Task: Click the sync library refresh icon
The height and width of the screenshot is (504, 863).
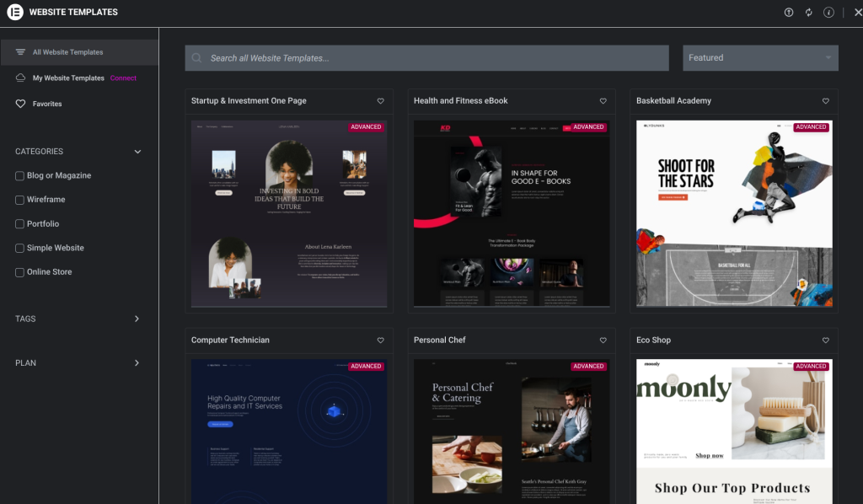Action: click(x=808, y=12)
